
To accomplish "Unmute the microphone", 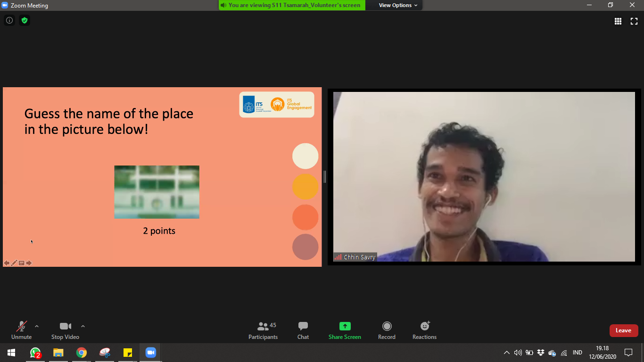I will 21,330.
